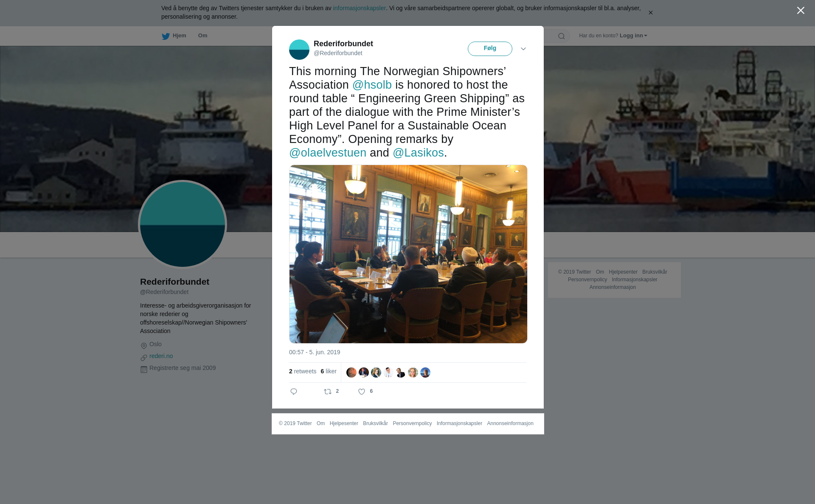Viewport: 815px width, 504px height.
Task: Open the Logg inn dropdown
Action: tap(633, 36)
